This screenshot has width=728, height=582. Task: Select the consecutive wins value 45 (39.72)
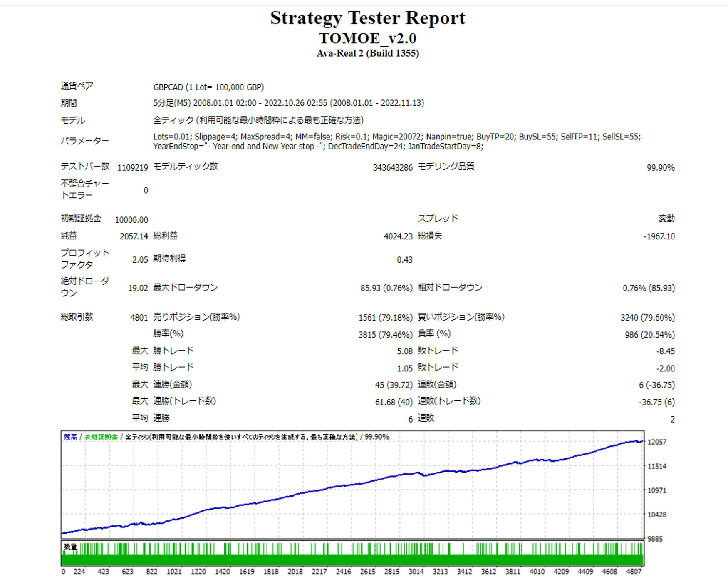point(394,385)
